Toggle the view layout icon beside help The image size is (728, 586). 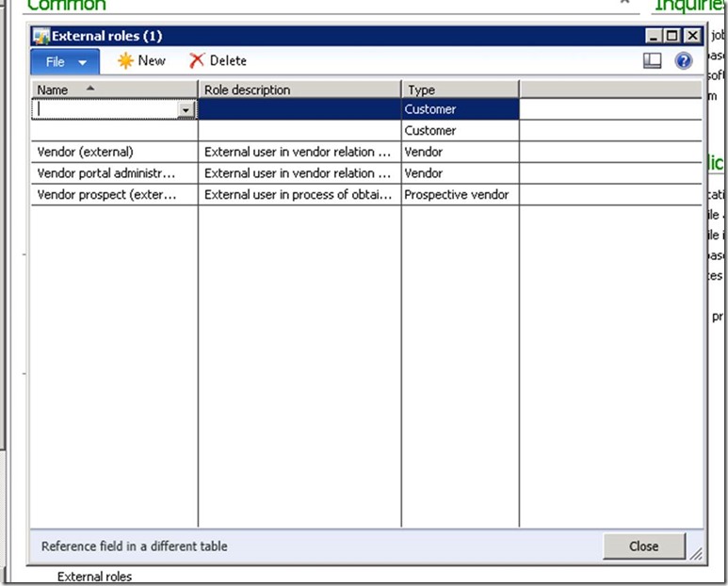tap(653, 60)
